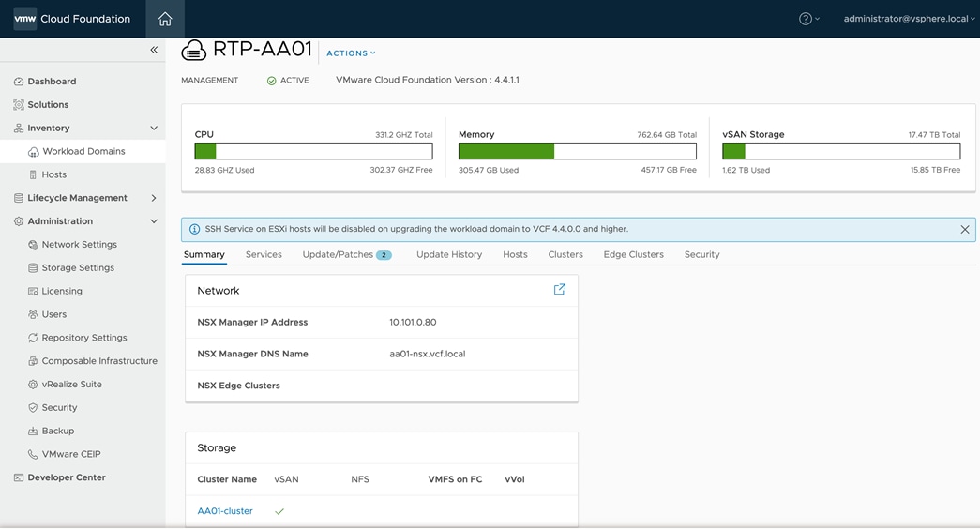Viewport: 980px width, 530px height.
Task: Open VMware CEIP in the sidebar
Action: 71,454
